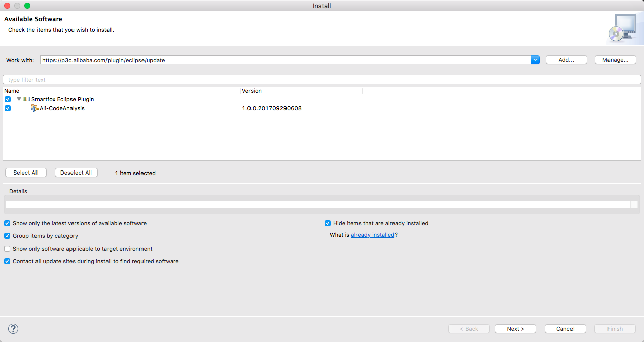Image resolution: width=644 pixels, height=342 pixels.
Task: Toggle Group items by category checkbox
Action: tap(7, 236)
